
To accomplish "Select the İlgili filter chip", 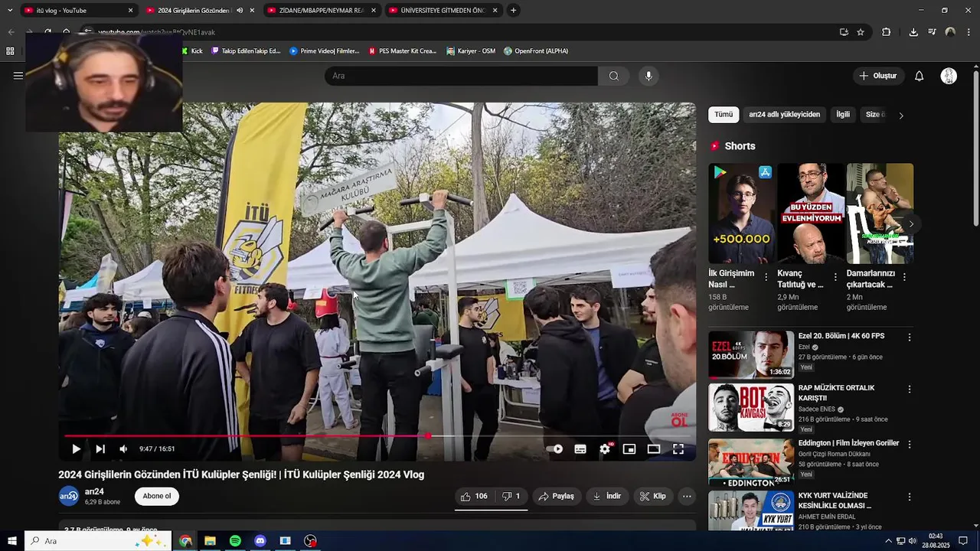I will click(x=843, y=115).
